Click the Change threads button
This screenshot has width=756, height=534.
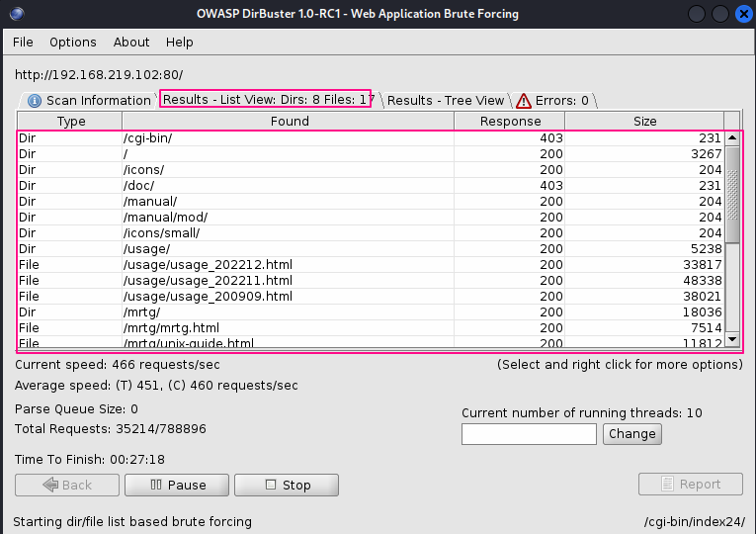pyautogui.click(x=631, y=433)
